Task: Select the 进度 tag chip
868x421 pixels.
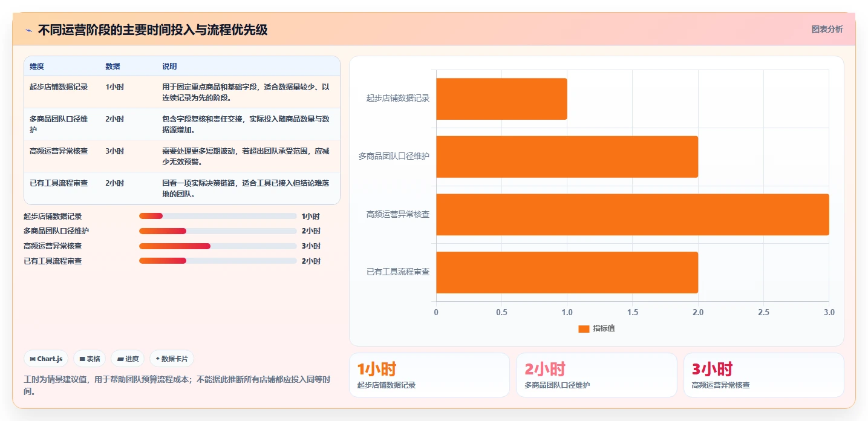Action: coord(128,359)
